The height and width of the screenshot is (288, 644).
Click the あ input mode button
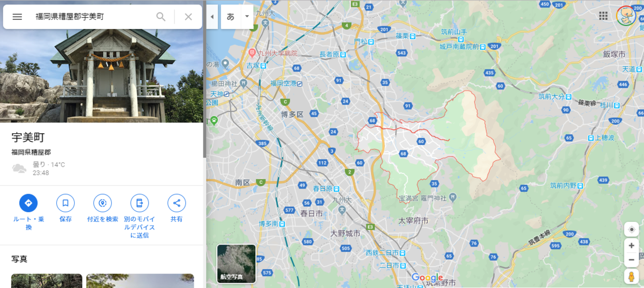pyautogui.click(x=231, y=16)
